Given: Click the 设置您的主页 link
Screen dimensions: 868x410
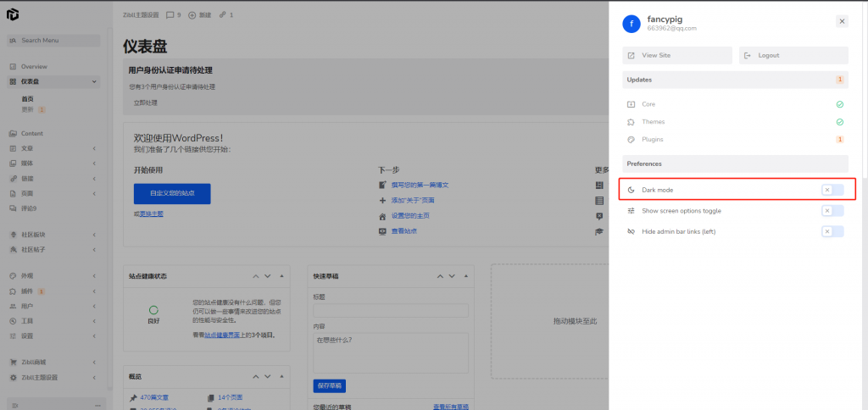Looking at the screenshot, I should pyautogui.click(x=411, y=216).
